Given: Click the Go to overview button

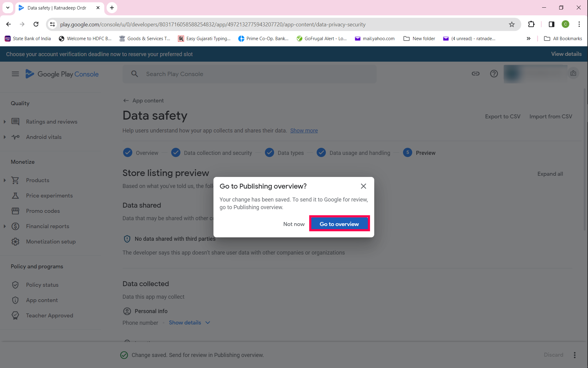Looking at the screenshot, I should click(339, 224).
